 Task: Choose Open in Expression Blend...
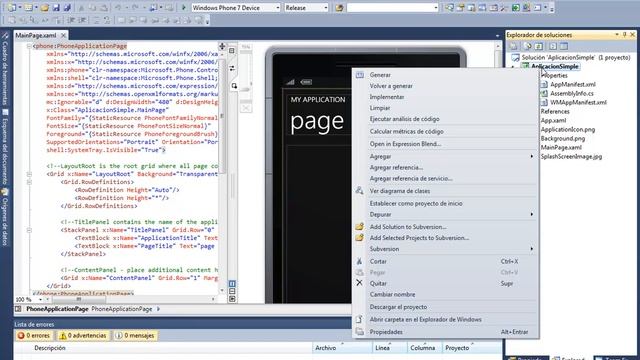click(446, 144)
